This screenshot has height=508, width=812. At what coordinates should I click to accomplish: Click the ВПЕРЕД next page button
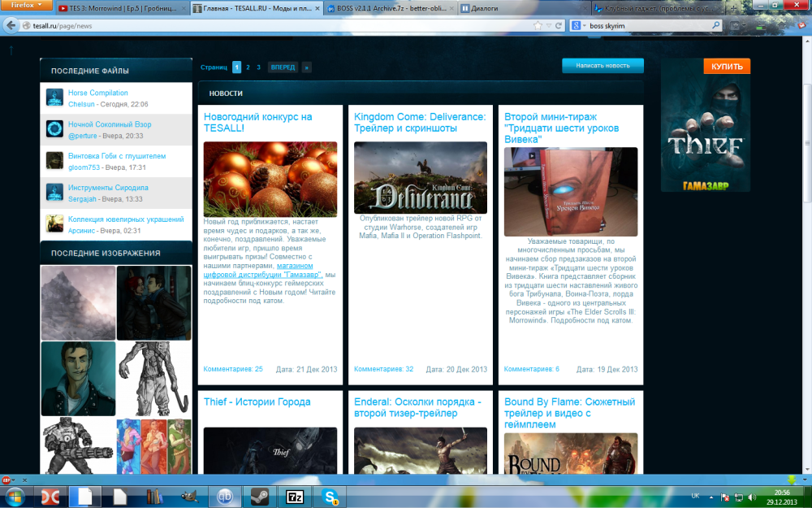[x=283, y=67]
